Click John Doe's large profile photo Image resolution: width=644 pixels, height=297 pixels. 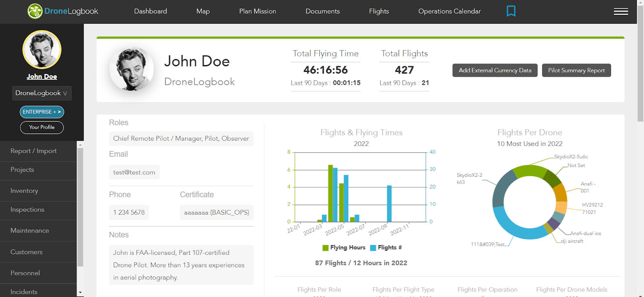(132, 69)
